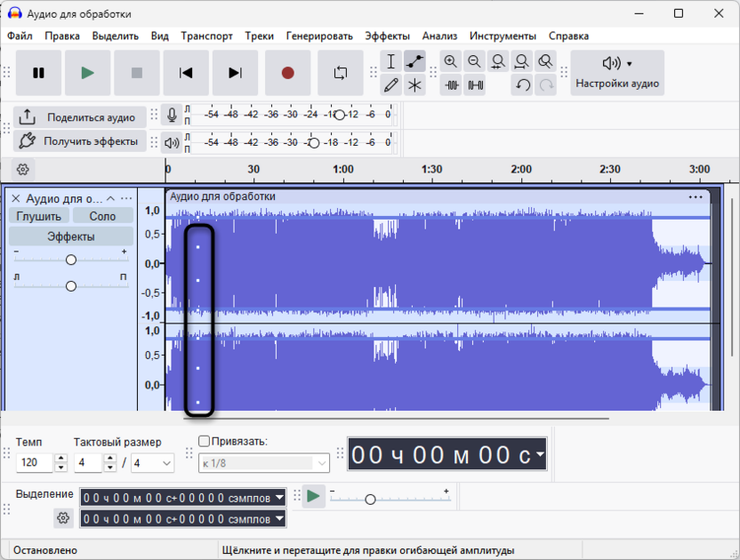Click Поделиться аудио button
The width and height of the screenshot is (740, 560).
80,117
